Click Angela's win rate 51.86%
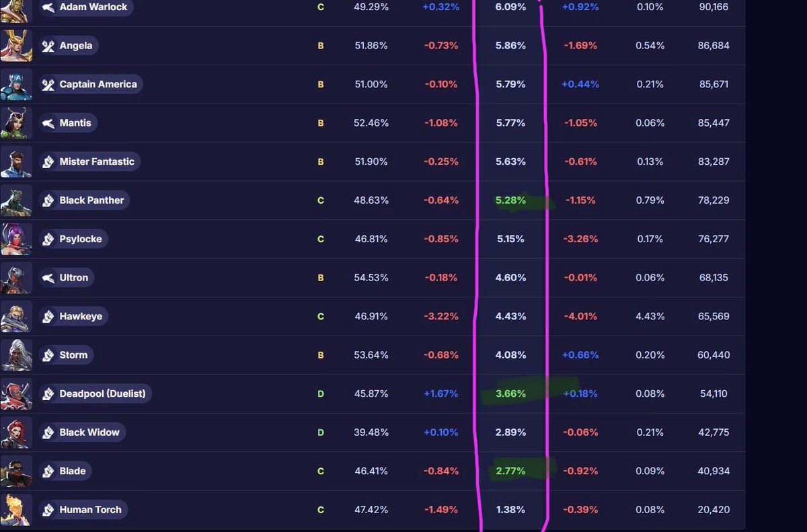This screenshot has height=532, width=807. click(371, 46)
